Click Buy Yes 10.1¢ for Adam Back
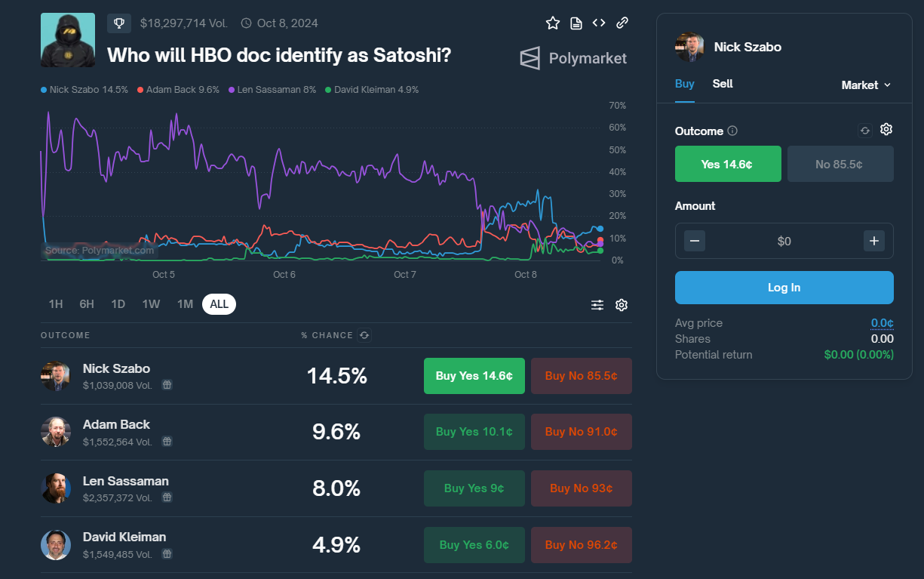This screenshot has width=924, height=579. click(x=474, y=432)
